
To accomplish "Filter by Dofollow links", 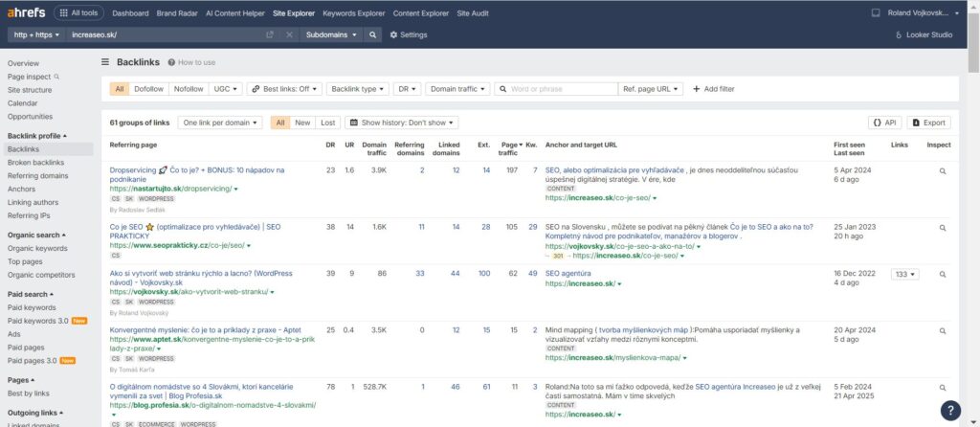I will tap(148, 89).
